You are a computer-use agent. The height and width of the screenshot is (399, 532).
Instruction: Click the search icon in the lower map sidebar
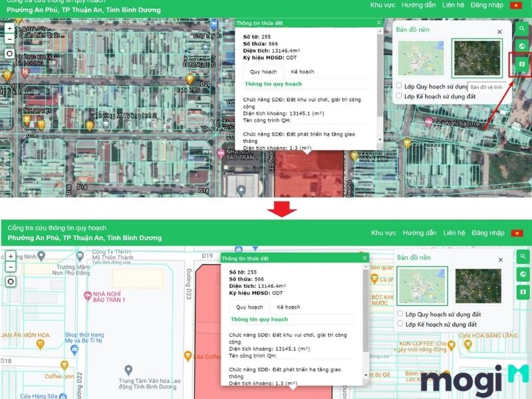[x=523, y=257]
